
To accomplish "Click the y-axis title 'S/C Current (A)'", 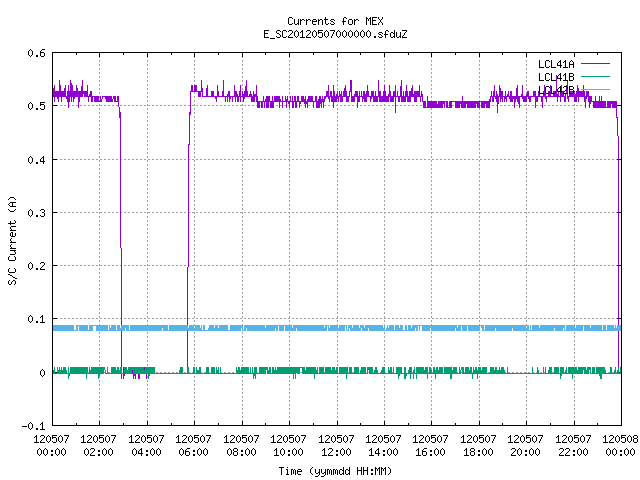I will click(x=12, y=240).
